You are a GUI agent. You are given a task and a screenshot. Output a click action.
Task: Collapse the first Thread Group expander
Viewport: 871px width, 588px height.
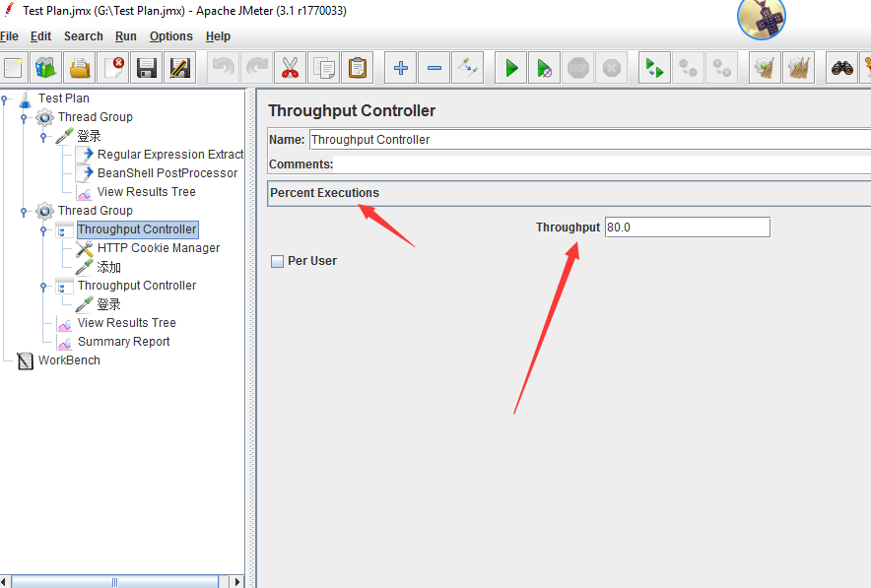point(24,118)
